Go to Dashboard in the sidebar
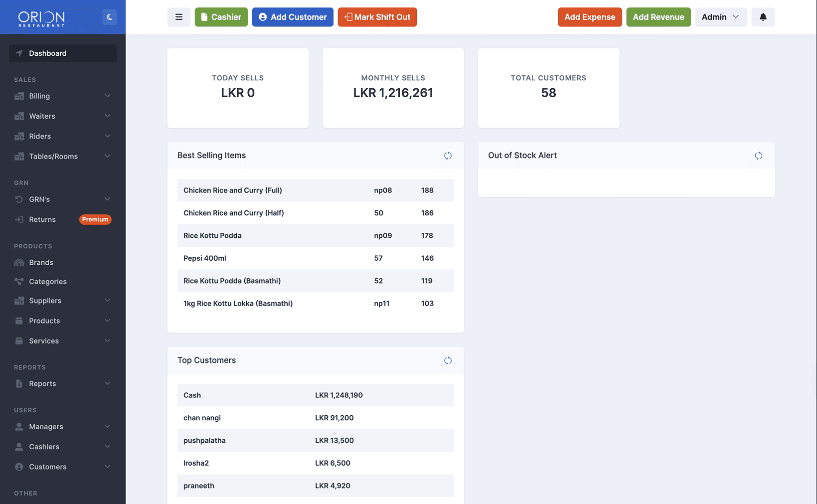Viewport: 817px width, 504px height. coord(63,53)
